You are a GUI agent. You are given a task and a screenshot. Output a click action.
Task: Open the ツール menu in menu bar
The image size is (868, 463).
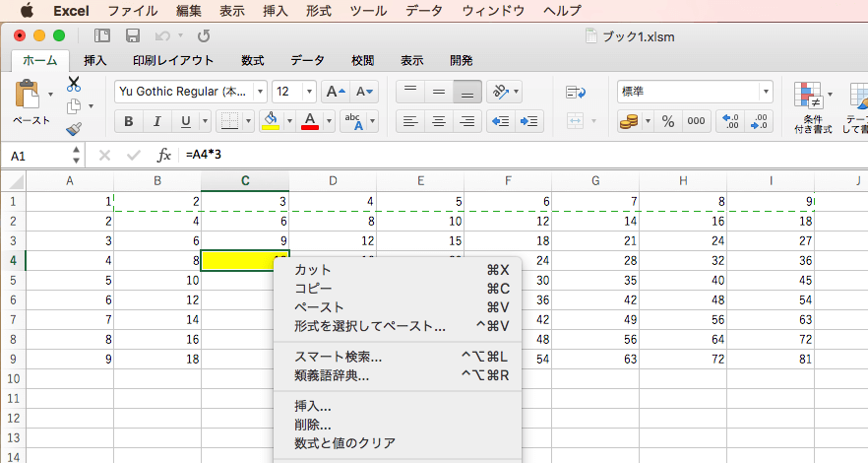[368, 11]
